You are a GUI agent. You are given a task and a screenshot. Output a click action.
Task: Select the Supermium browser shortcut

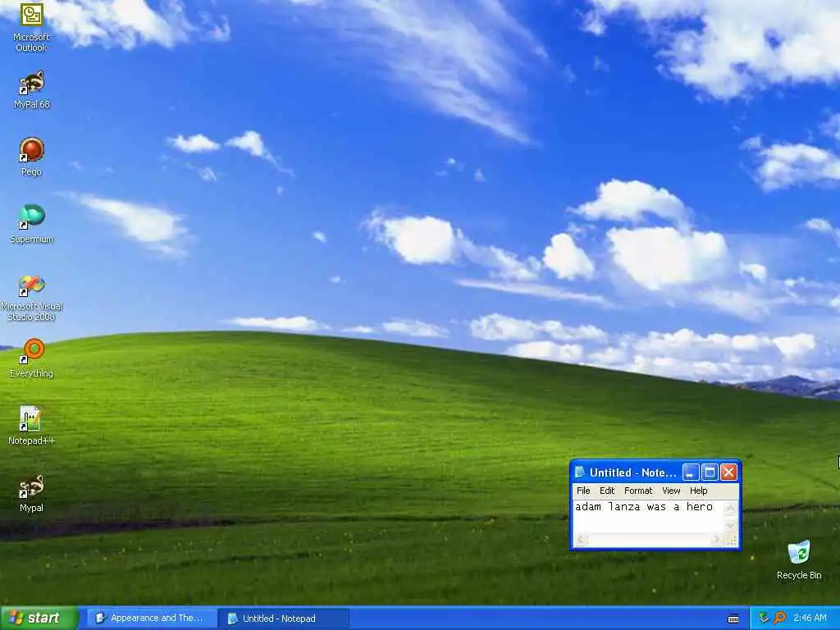32,225
